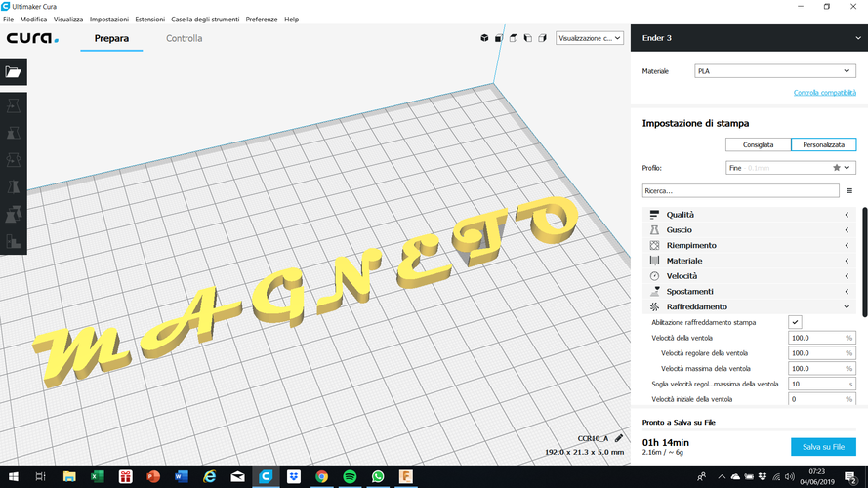This screenshot has width=868, height=488.
Task: Switch to left side camera view icon
Action: point(527,38)
